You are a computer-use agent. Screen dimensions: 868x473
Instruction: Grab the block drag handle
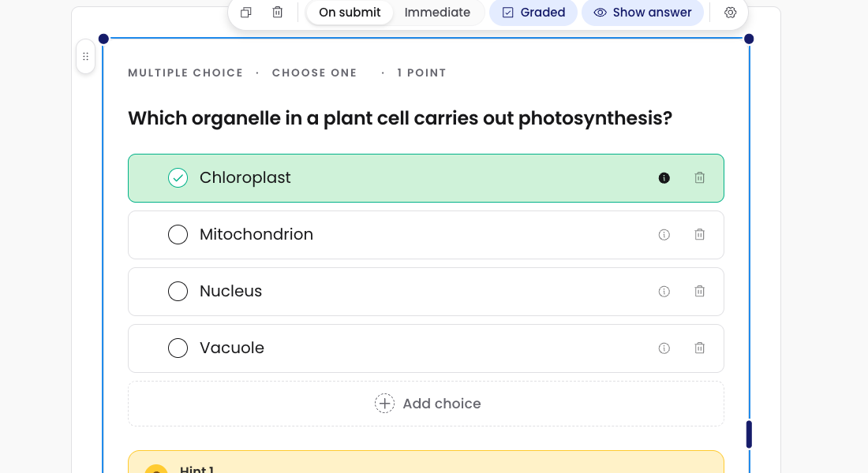(x=86, y=57)
